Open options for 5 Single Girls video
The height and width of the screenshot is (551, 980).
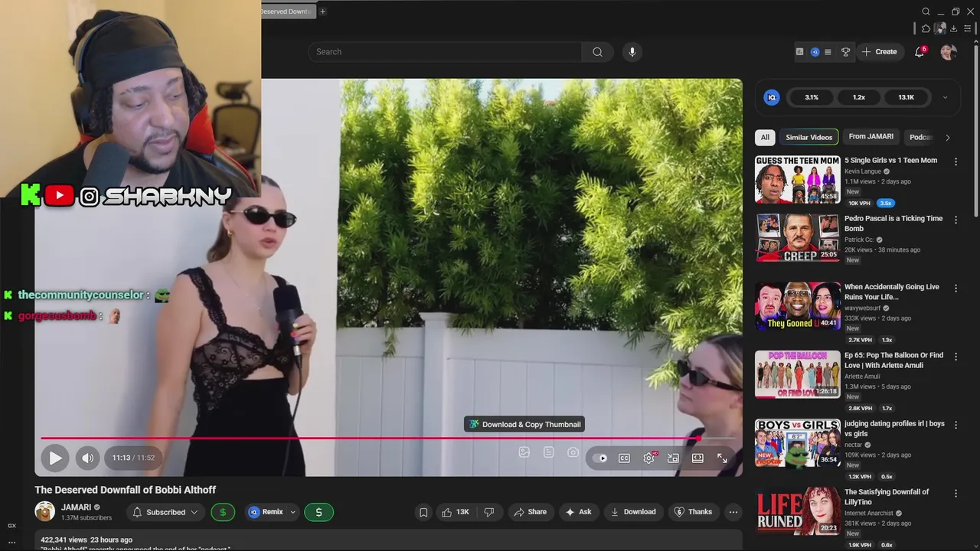(955, 161)
